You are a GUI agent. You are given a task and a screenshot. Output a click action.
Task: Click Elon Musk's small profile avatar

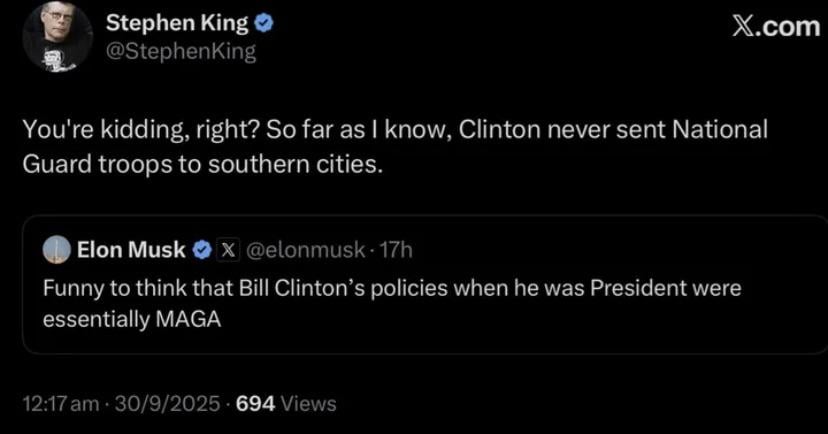tap(57, 249)
